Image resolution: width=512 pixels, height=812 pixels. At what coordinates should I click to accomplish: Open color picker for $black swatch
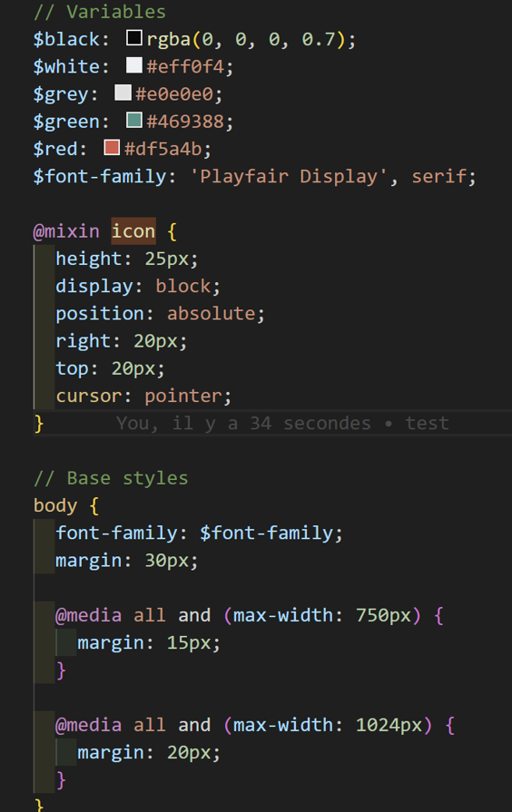134,38
